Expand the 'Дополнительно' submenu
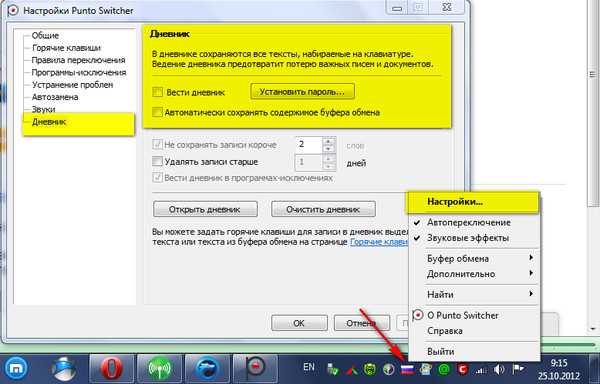The width and height of the screenshot is (600, 384). (474, 274)
